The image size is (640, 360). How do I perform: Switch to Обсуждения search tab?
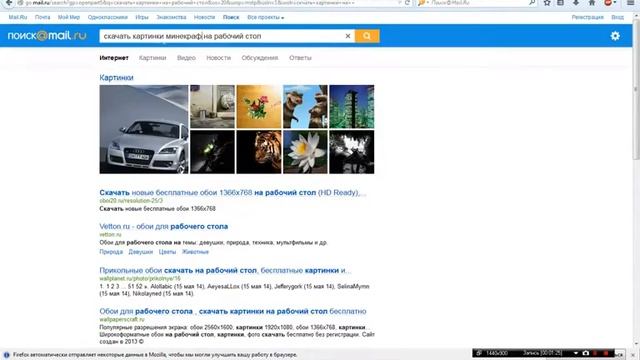click(260, 58)
